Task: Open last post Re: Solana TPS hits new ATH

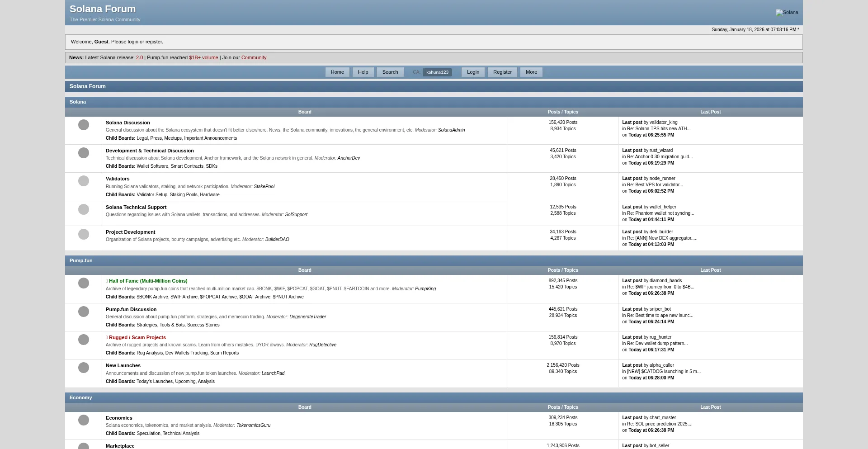Action: click(659, 129)
